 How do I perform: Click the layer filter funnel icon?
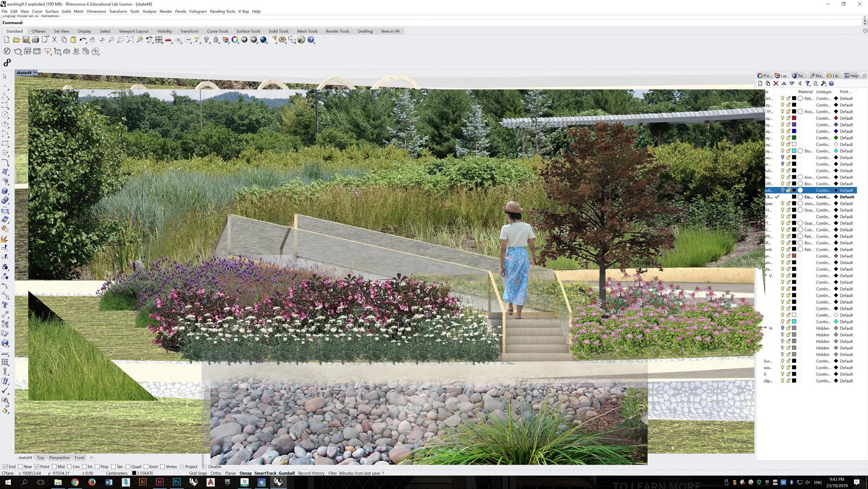[807, 83]
